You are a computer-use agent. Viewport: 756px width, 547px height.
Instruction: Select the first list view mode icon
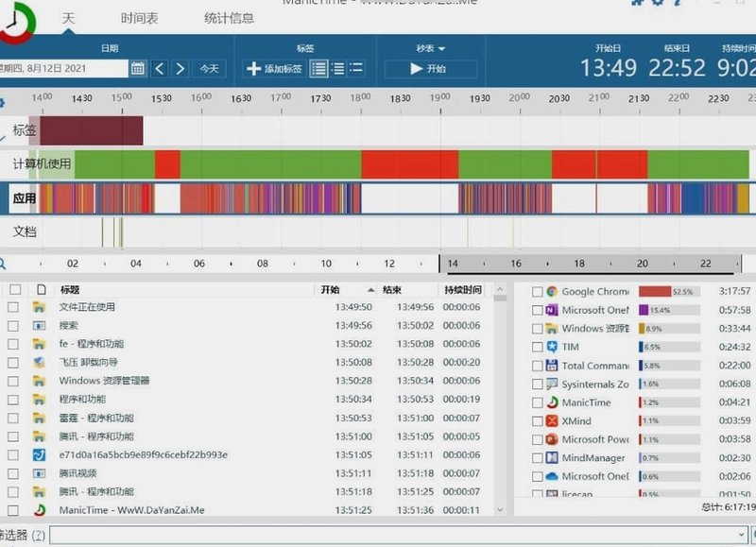tap(318, 68)
